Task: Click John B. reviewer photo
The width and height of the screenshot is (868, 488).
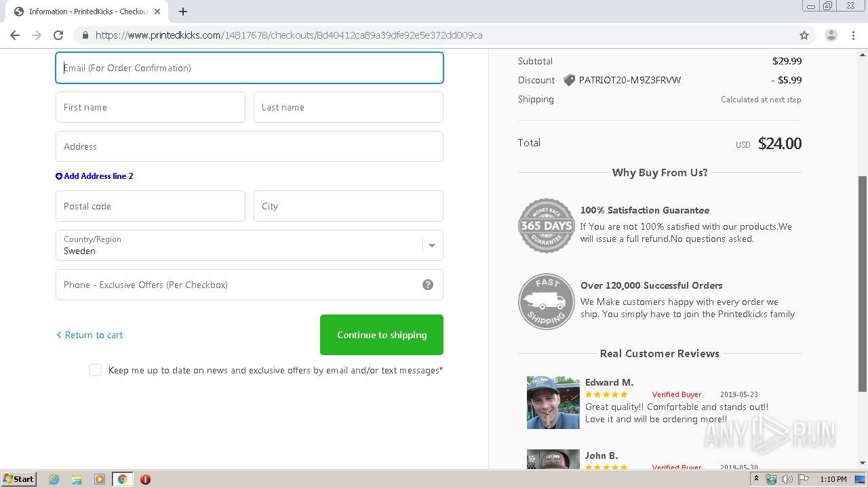Action: tap(553, 459)
